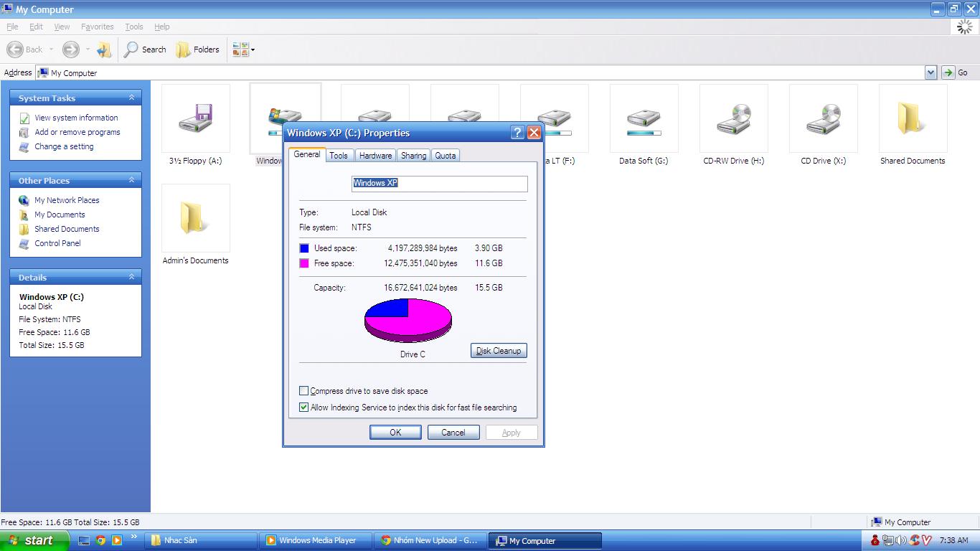Image resolution: width=980 pixels, height=551 pixels.
Task: Switch to the Quota tab
Action: [x=445, y=156]
